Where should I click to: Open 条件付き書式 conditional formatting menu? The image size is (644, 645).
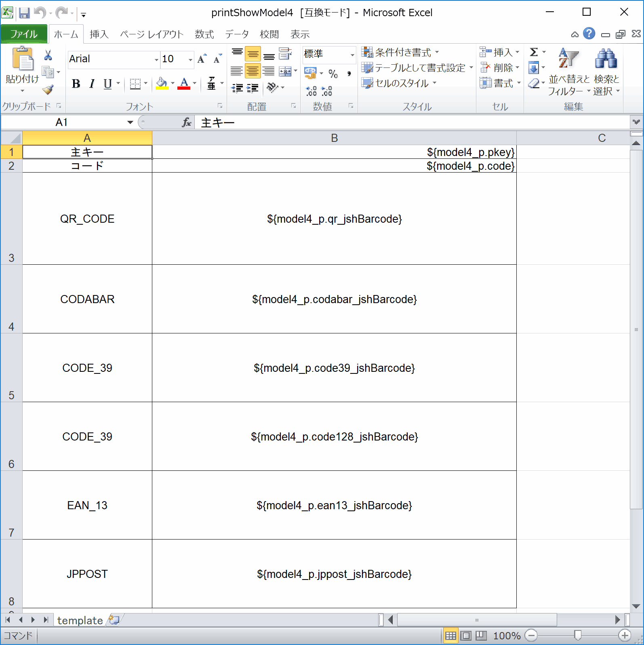tap(400, 52)
